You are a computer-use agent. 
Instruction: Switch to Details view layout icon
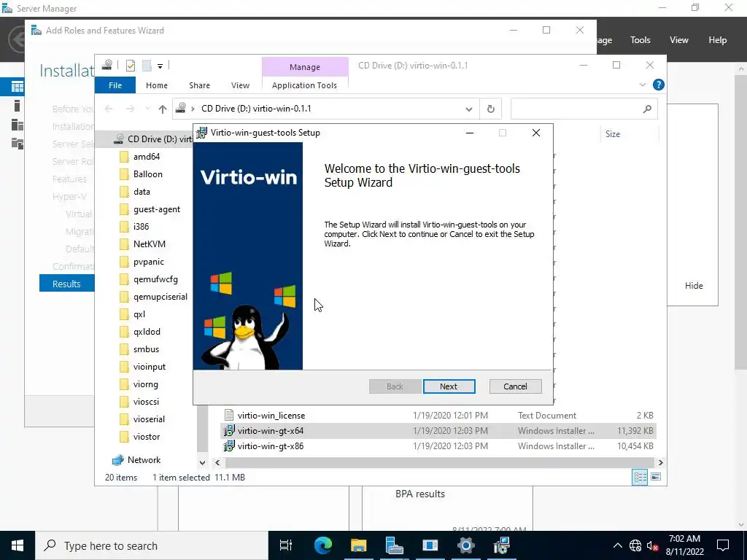click(640, 477)
